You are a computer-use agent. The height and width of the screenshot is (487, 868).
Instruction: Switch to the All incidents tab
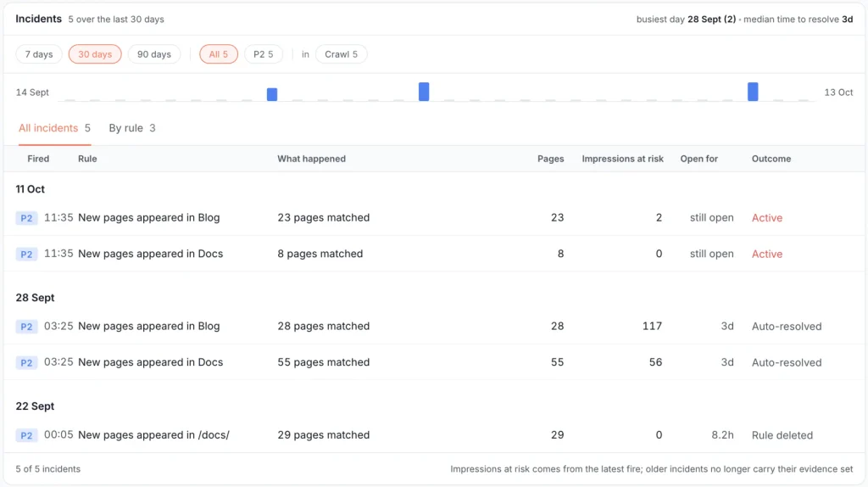pos(54,128)
